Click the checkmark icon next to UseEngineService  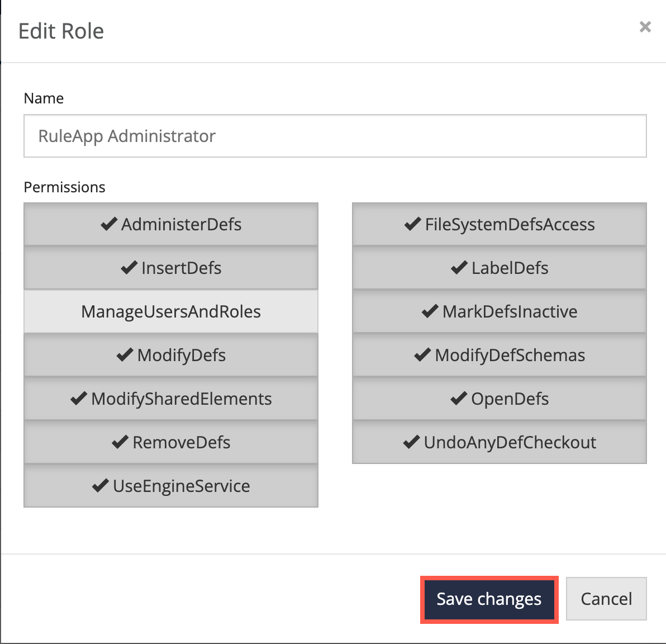tap(100, 486)
